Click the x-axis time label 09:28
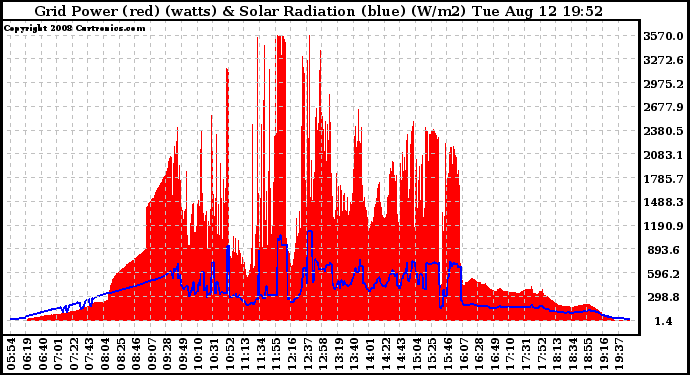Screen dimensions: 690x375 click(x=167, y=354)
